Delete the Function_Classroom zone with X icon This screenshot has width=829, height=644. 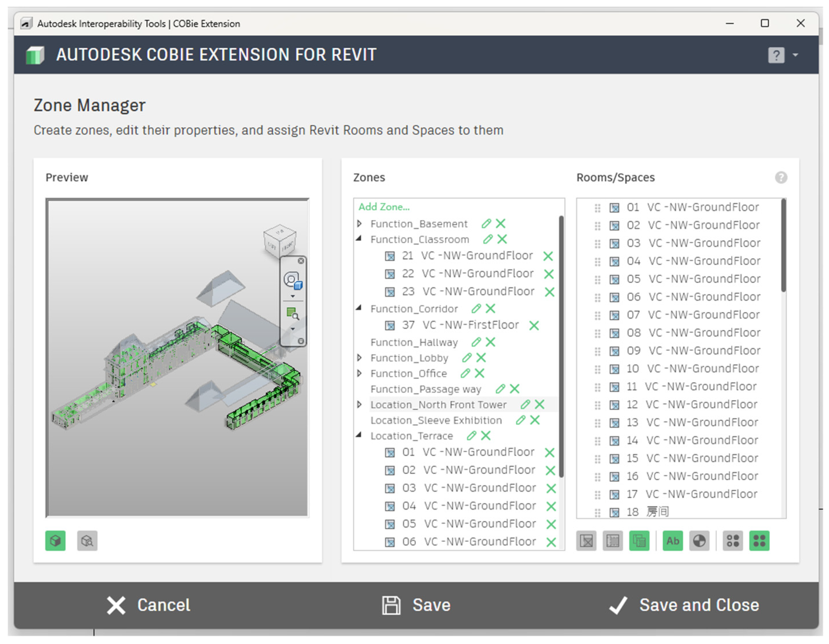pyautogui.click(x=502, y=239)
